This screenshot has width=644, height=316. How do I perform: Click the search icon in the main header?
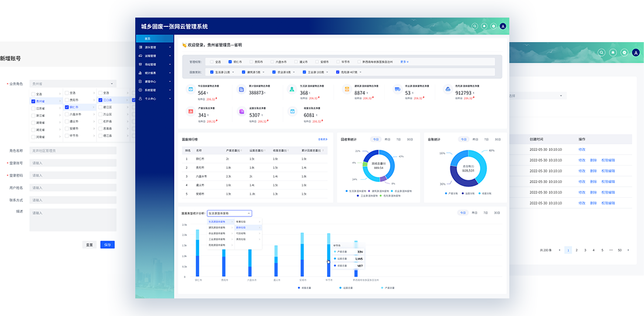(x=474, y=26)
